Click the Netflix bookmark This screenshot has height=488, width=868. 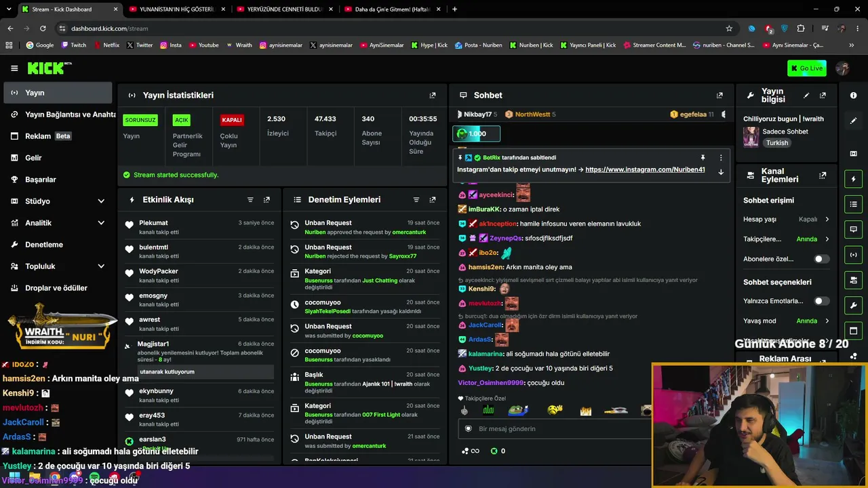106,45
